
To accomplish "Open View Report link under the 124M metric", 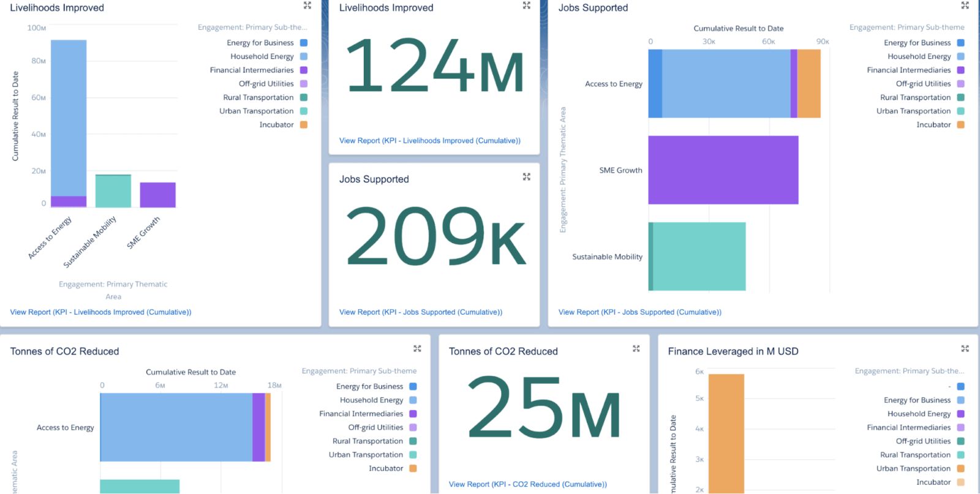I will pyautogui.click(x=430, y=141).
